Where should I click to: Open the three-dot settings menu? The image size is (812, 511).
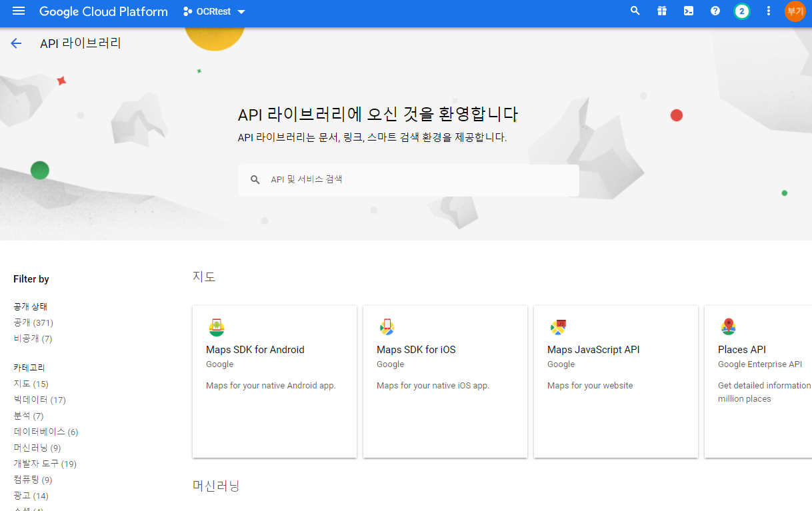coord(769,11)
